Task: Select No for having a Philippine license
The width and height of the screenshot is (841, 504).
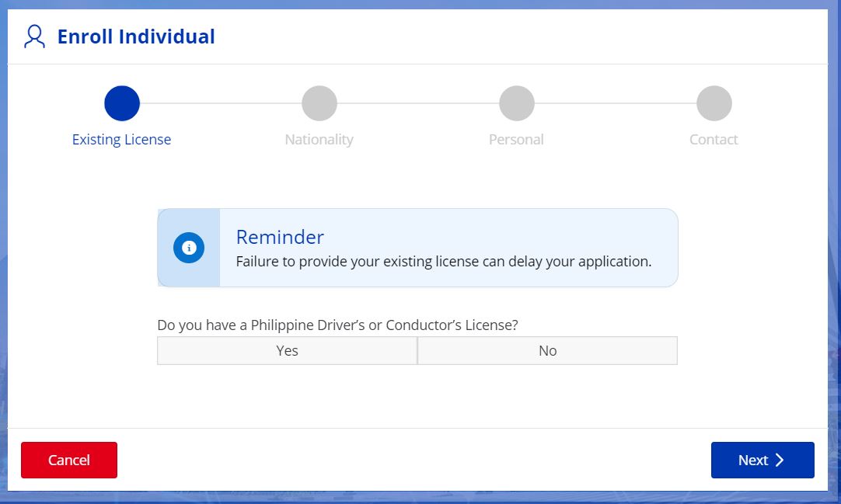Action: point(547,350)
